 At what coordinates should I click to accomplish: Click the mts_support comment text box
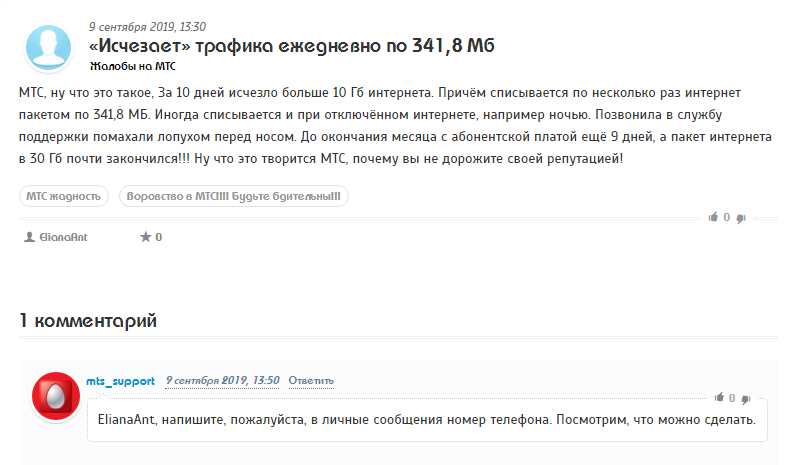coord(427,420)
